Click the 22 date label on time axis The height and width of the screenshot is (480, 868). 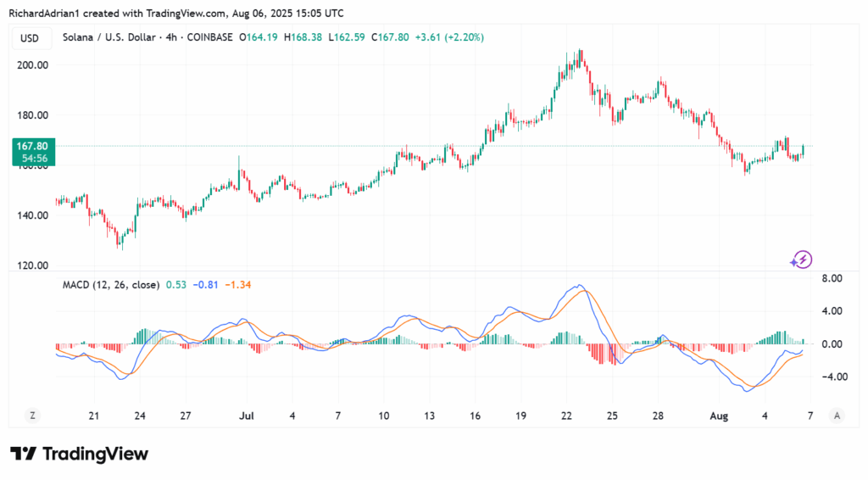(566, 416)
